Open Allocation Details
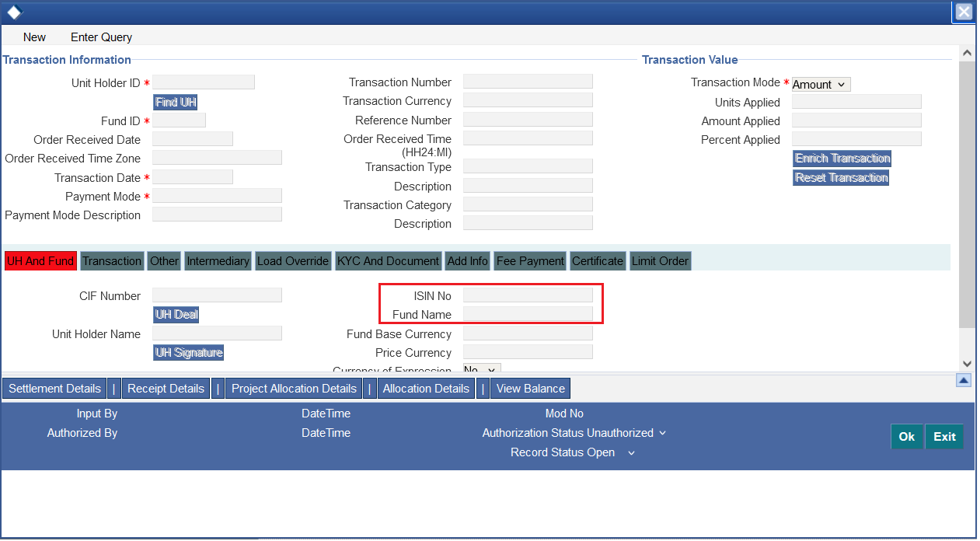980x541 pixels. 426,389
